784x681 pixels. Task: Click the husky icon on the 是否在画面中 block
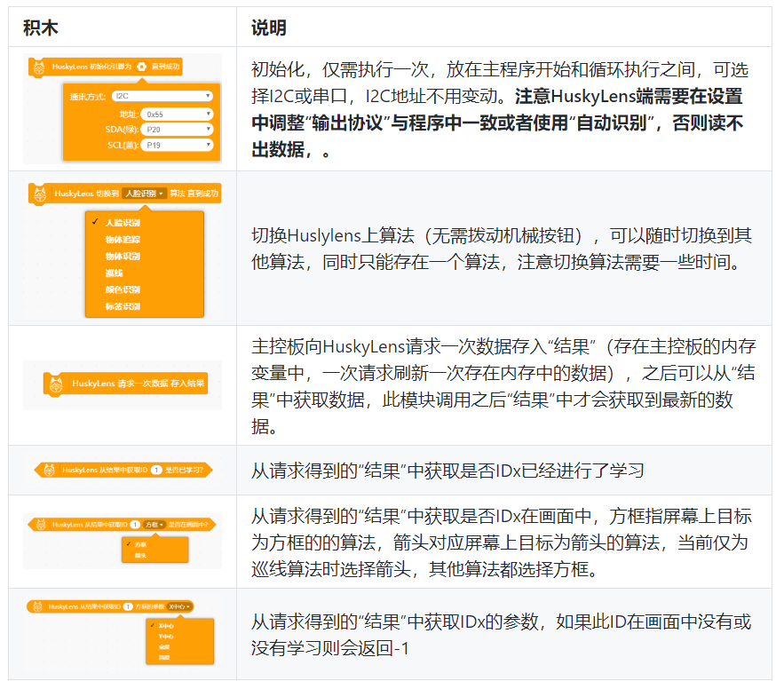click(x=41, y=525)
